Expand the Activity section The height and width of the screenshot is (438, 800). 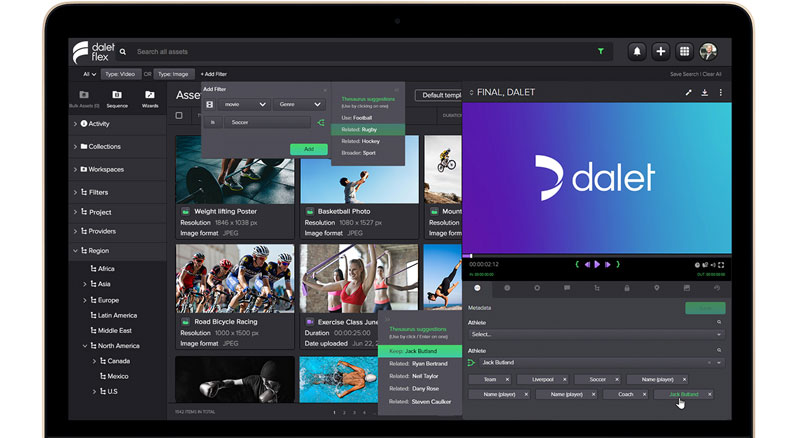point(76,124)
